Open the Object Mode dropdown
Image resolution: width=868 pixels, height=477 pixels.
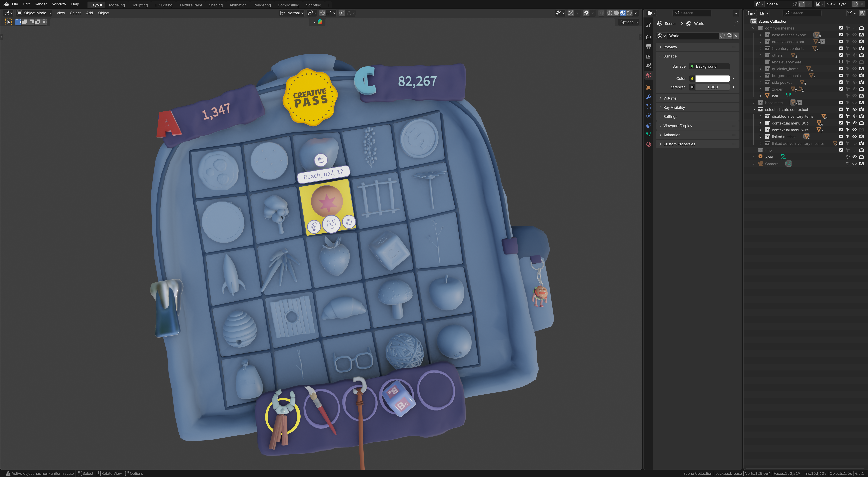[x=34, y=13]
